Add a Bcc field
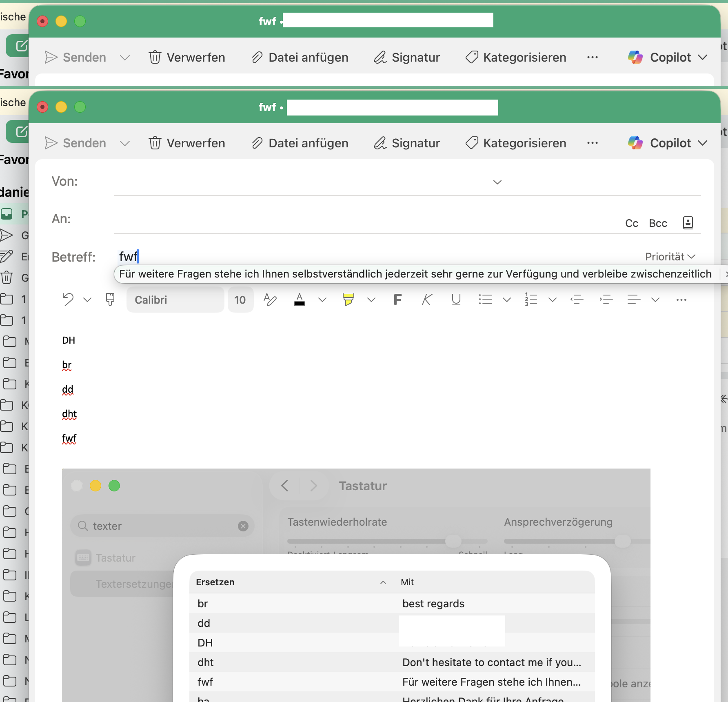 (658, 223)
